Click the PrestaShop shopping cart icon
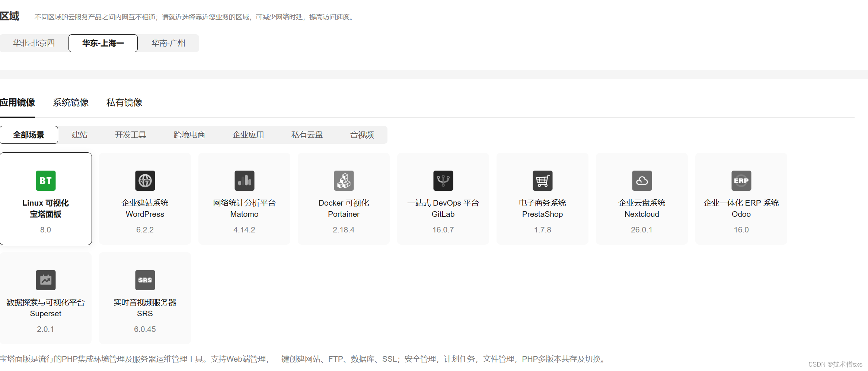Screen dimensions: 868x371 pos(543,181)
